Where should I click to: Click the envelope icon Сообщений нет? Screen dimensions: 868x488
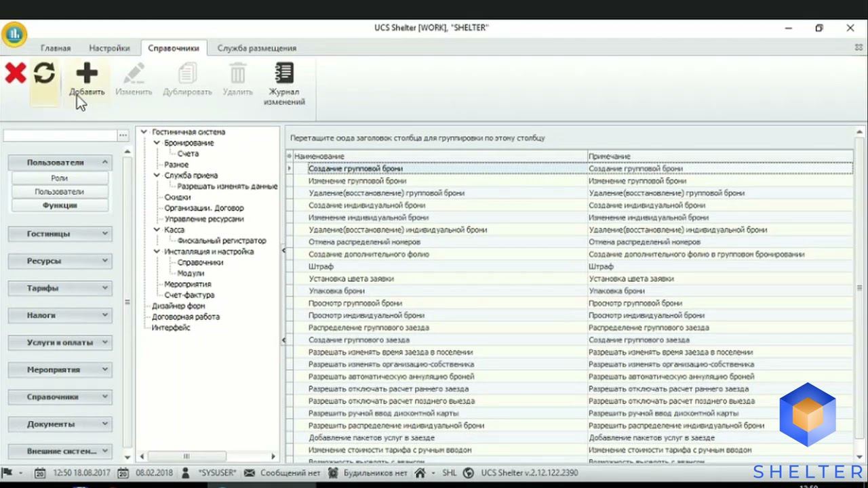click(x=250, y=472)
